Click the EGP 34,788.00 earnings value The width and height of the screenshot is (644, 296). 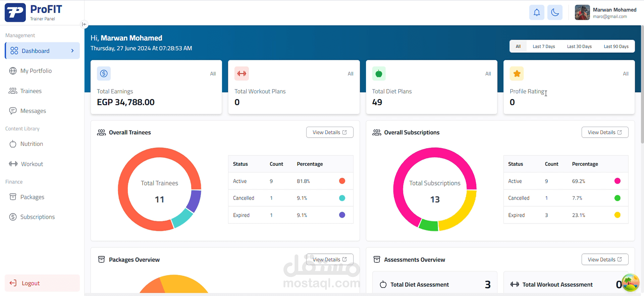tap(126, 102)
